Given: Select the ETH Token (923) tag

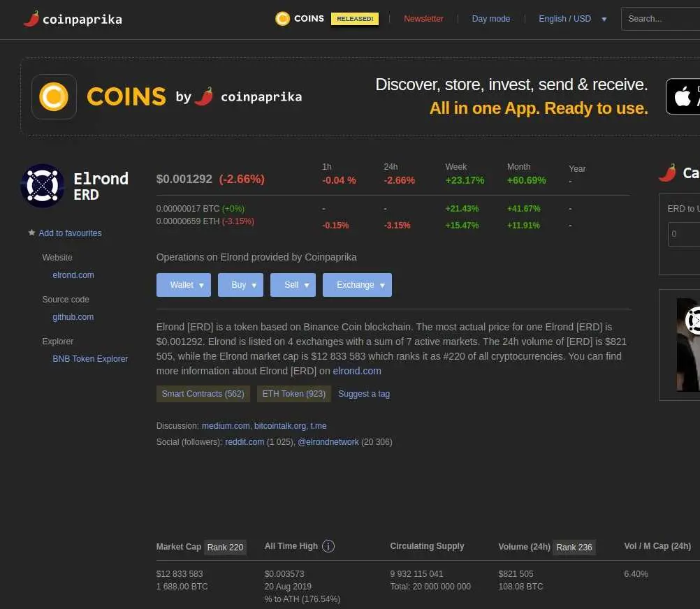Looking at the screenshot, I should click(293, 393).
